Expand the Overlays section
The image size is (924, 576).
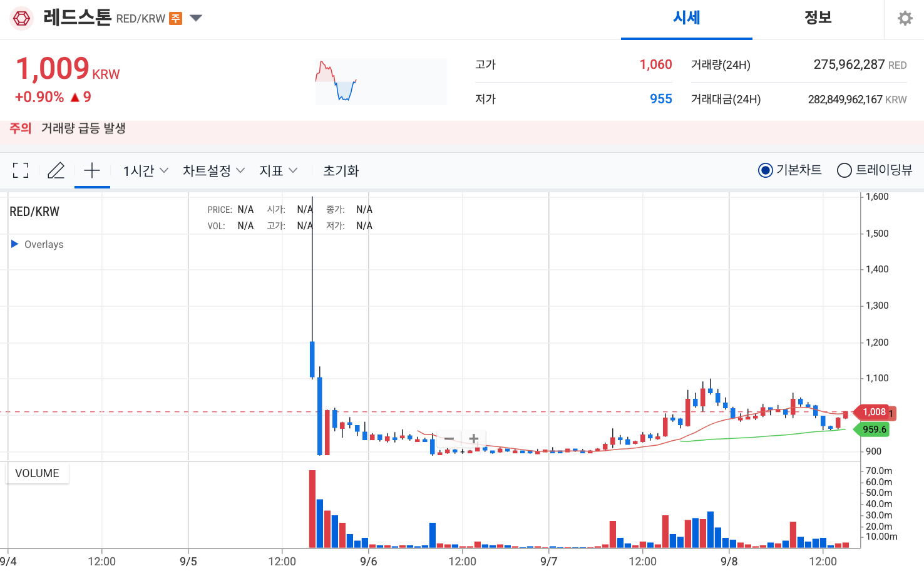coord(38,244)
